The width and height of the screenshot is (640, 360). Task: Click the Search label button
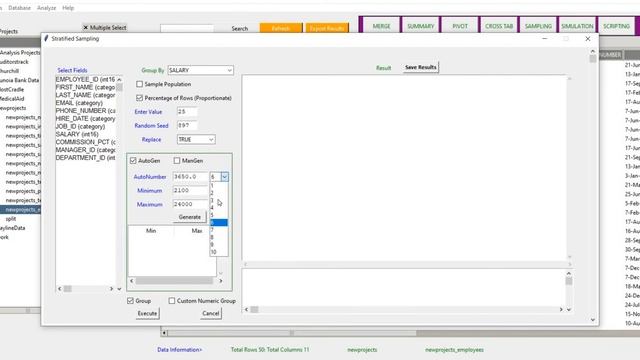[x=240, y=28]
